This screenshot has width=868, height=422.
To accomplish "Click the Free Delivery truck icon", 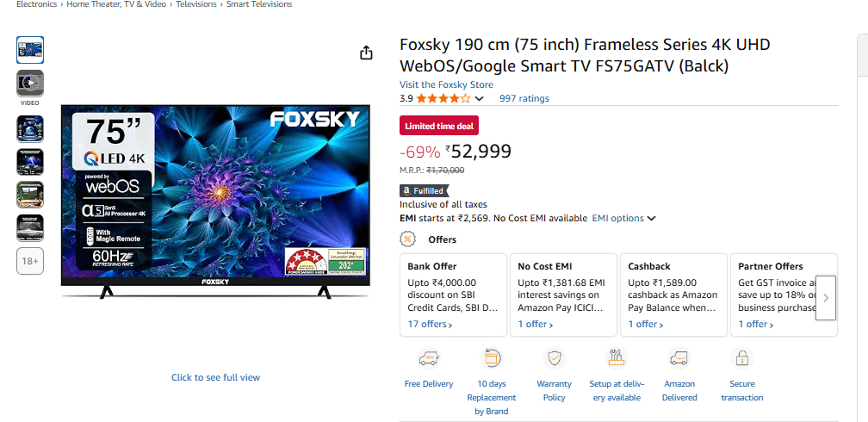I will (x=429, y=358).
